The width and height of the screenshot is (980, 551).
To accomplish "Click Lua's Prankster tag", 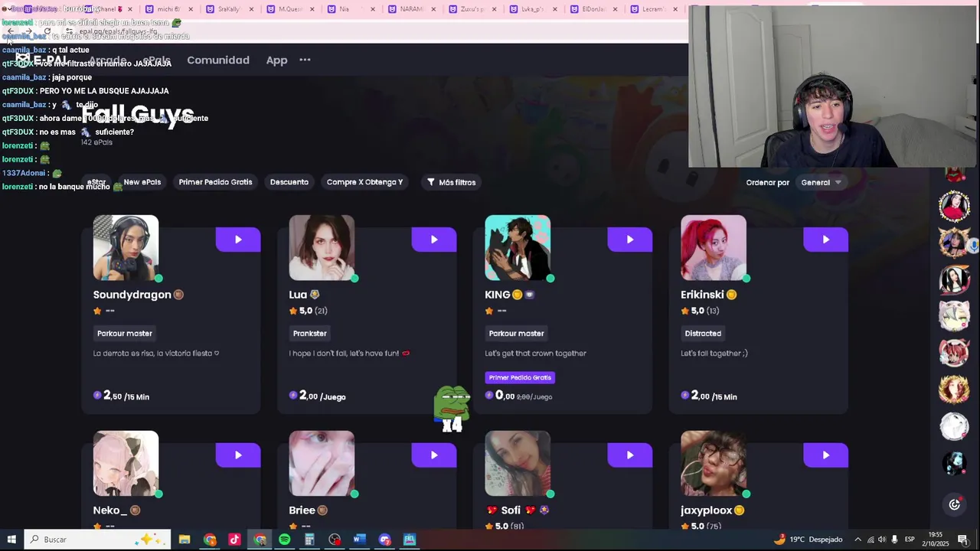I will click(x=309, y=334).
